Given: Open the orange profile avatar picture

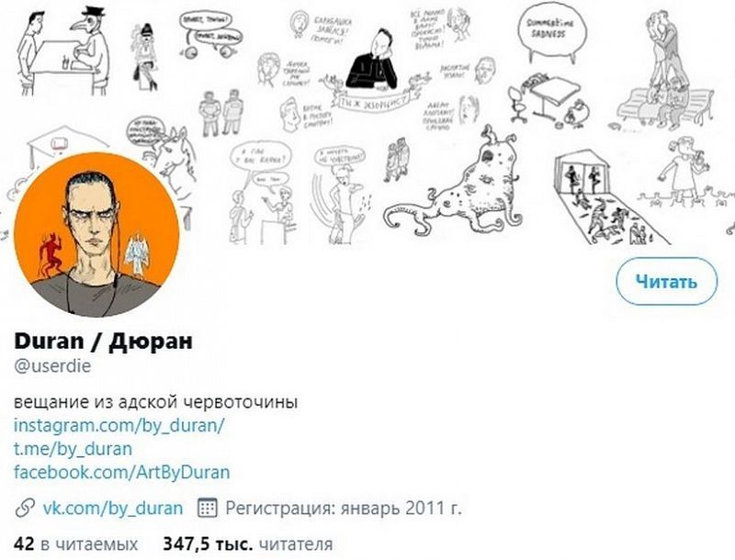Looking at the screenshot, I should tap(96, 234).
